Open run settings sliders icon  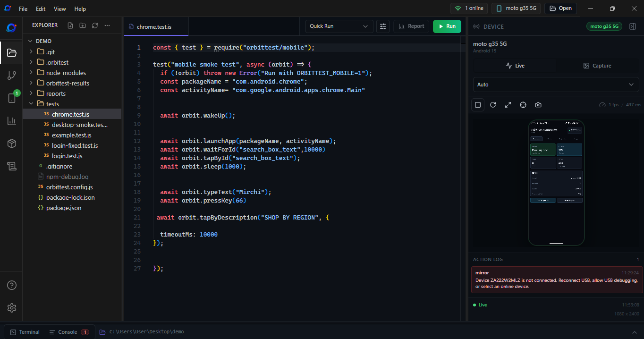click(x=383, y=26)
